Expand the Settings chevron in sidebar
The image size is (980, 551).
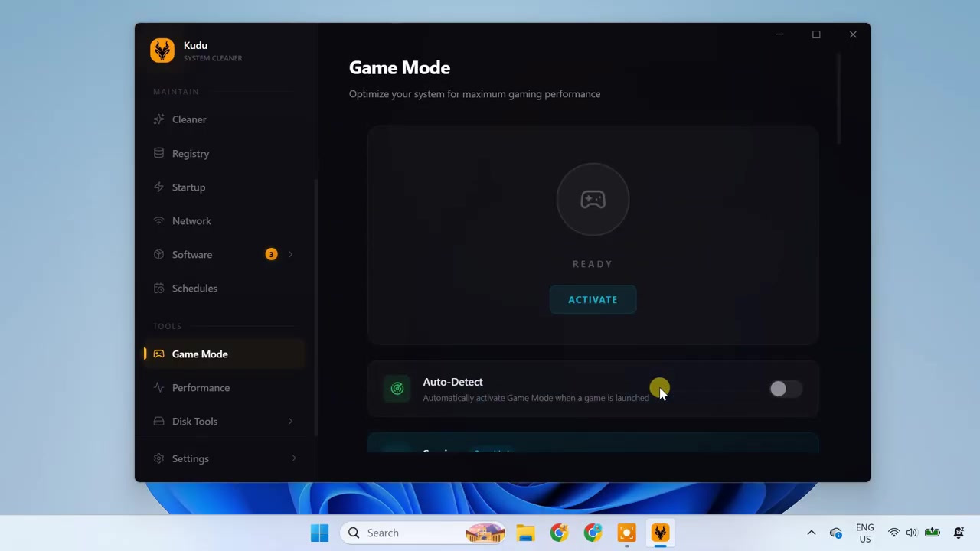(294, 458)
